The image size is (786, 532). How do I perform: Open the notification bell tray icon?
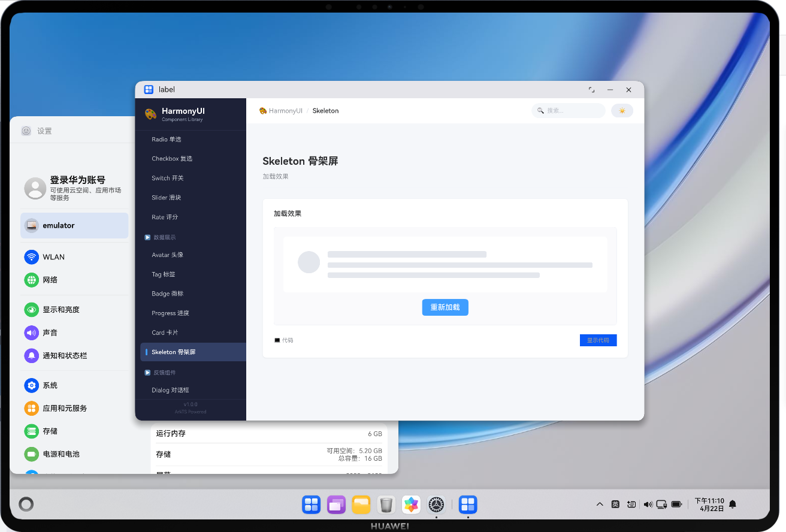tap(732, 504)
